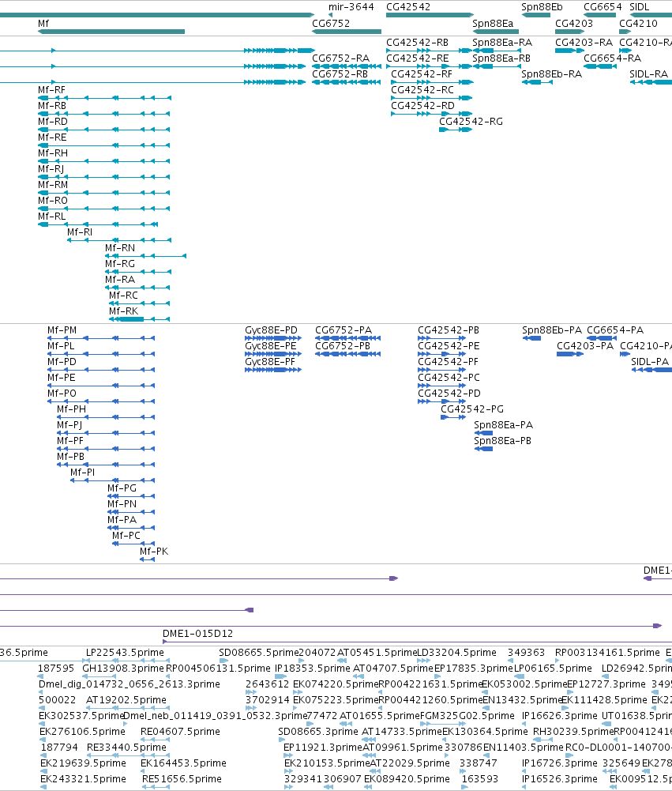Select the CG6752-RB transcript label
Image resolution: width=672 pixels, height=791 pixels.
point(340,73)
